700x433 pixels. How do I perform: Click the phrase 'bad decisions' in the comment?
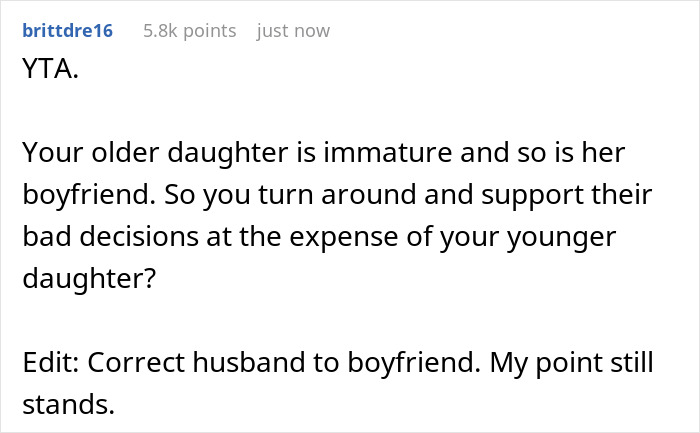(x=111, y=237)
